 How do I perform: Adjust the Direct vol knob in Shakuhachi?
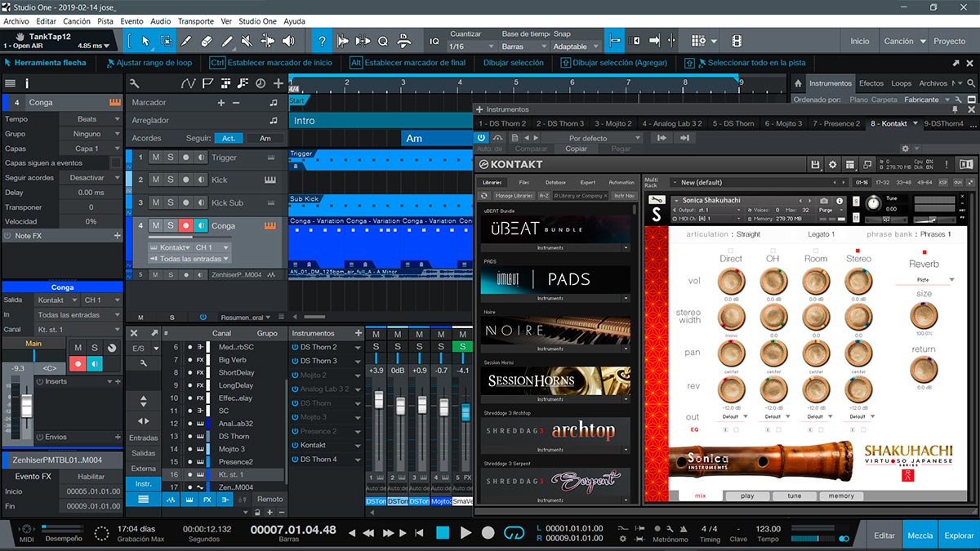(731, 282)
